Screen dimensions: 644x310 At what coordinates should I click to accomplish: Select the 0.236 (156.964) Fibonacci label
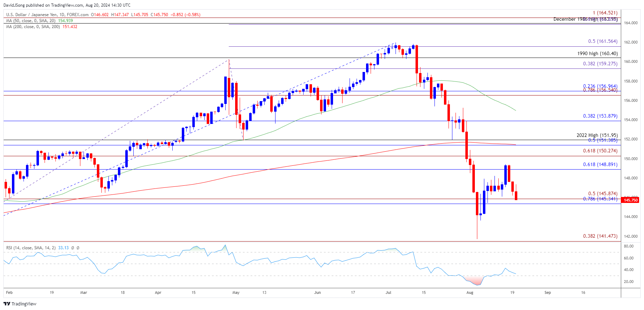(x=600, y=86)
